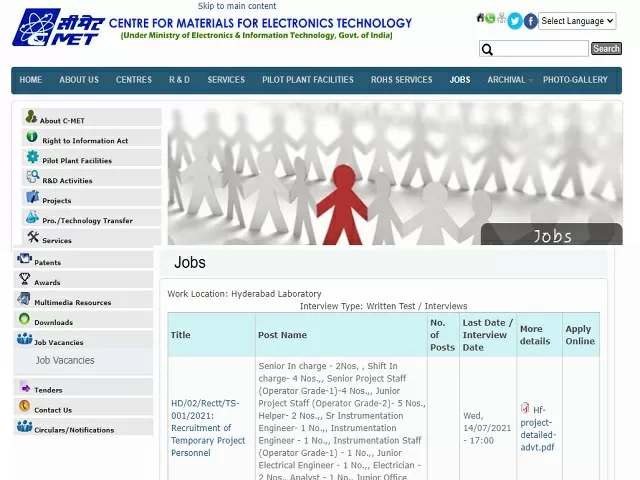The width and height of the screenshot is (640, 480).
Task: Open the Facebook icon link
Action: (530, 21)
